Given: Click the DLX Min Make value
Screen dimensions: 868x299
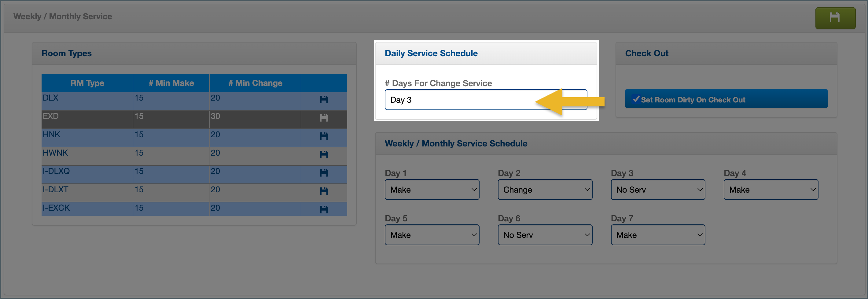Looking at the screenshot, I should pyautogui.click(x=139, y=98).
